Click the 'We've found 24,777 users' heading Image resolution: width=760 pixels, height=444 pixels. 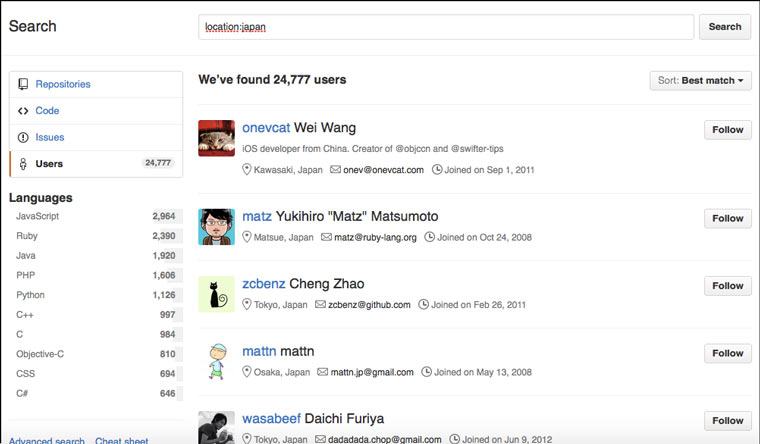tap(272, 79)
